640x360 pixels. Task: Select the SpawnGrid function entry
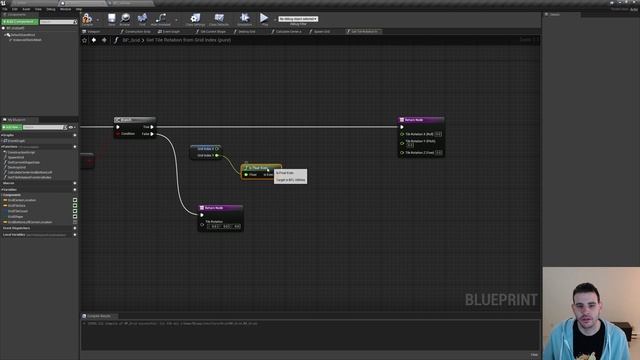point(16,157)
